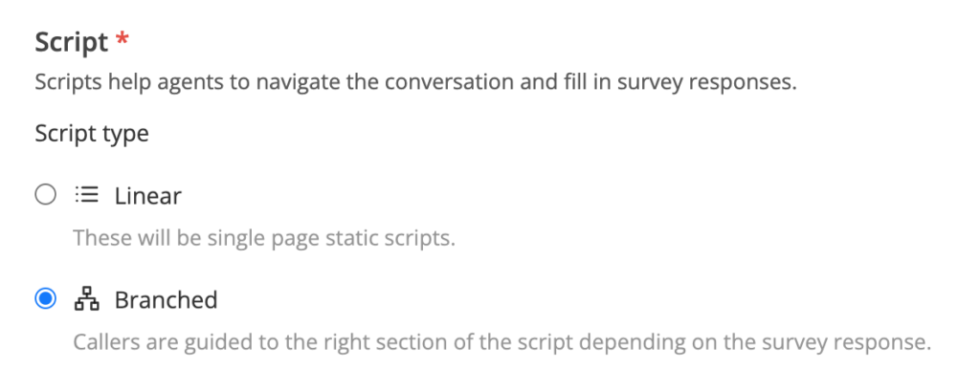Click the bulleted list icon beside Linear
The width and height of the screenshot is (980, 390).
87,196
